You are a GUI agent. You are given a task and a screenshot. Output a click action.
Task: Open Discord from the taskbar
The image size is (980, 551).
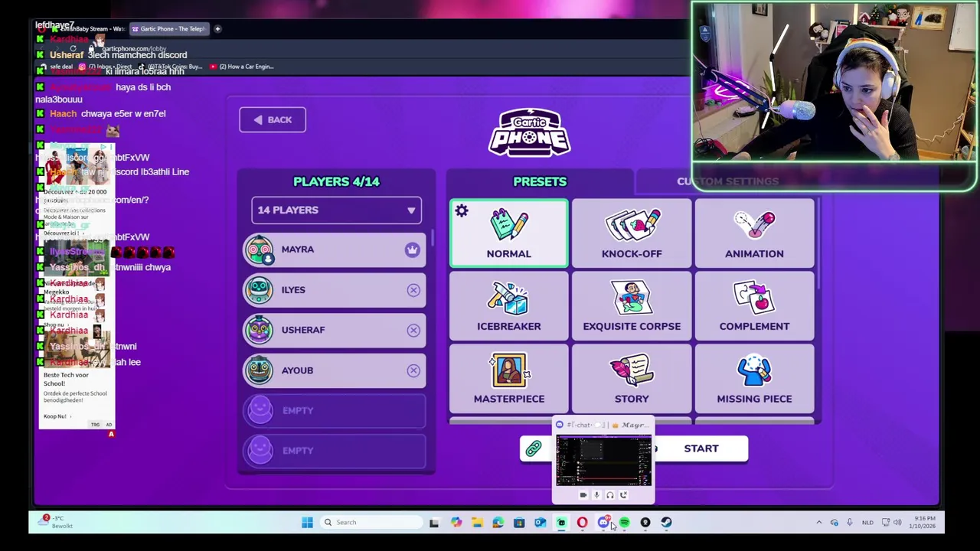click(x=603, y=523)
